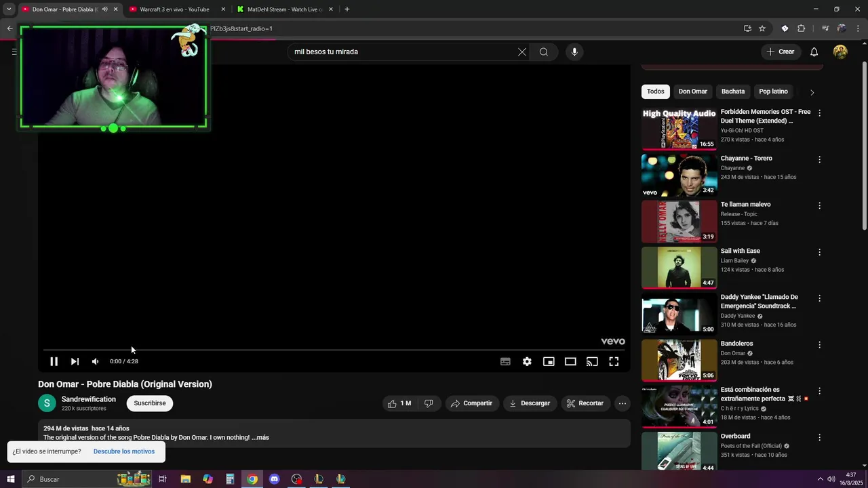868x488 pixels.
Task: Click Descubre los motivos link
Action: click(x=124, y=451)
